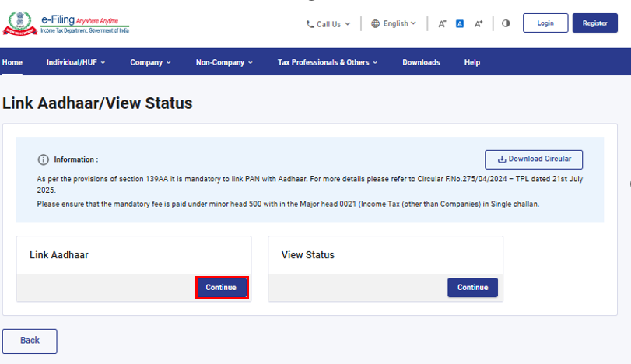Click the 'Information :' label
The image size is (631, 364).
[x=76, y=159]
